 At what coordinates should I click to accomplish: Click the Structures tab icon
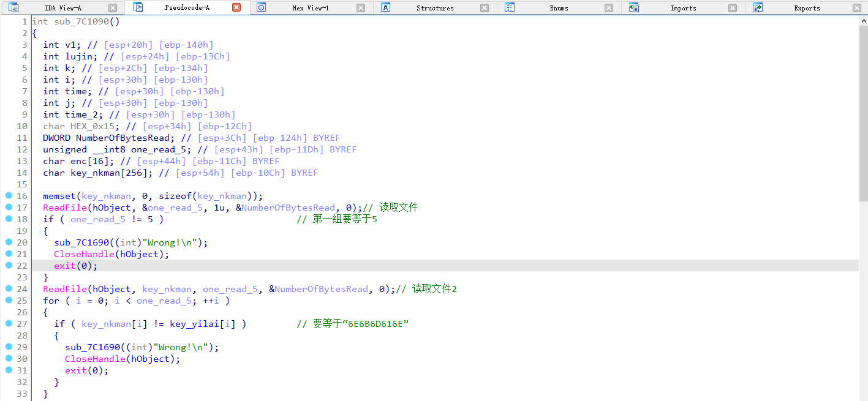386,8
